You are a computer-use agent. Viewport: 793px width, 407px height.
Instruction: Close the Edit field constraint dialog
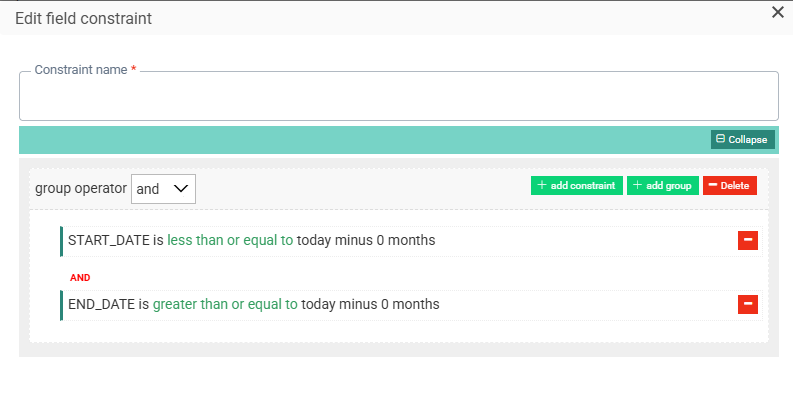(778, 12)
